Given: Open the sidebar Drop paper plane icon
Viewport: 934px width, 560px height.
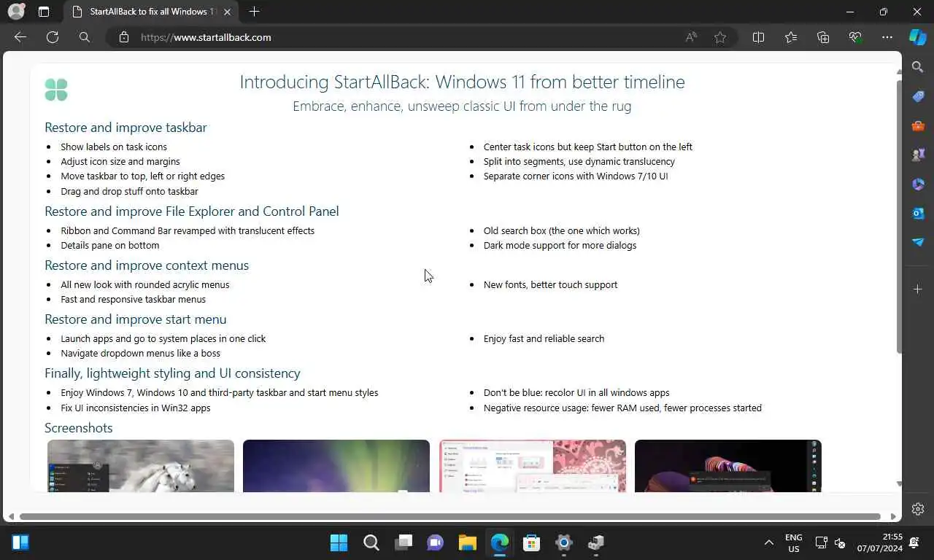Looking at the screenshot, I should [918, 242].
